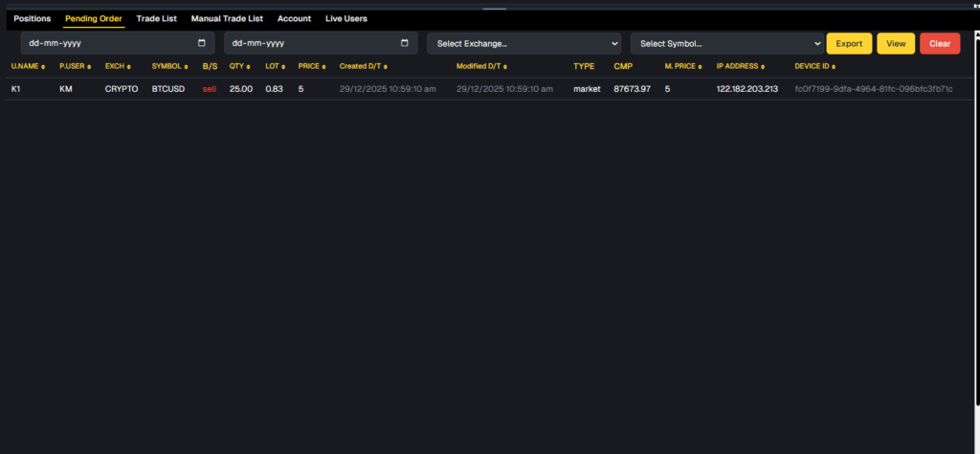Select the BTCUSD pending order row
This screenshot has width=980, height=454.
pos(167,89)
